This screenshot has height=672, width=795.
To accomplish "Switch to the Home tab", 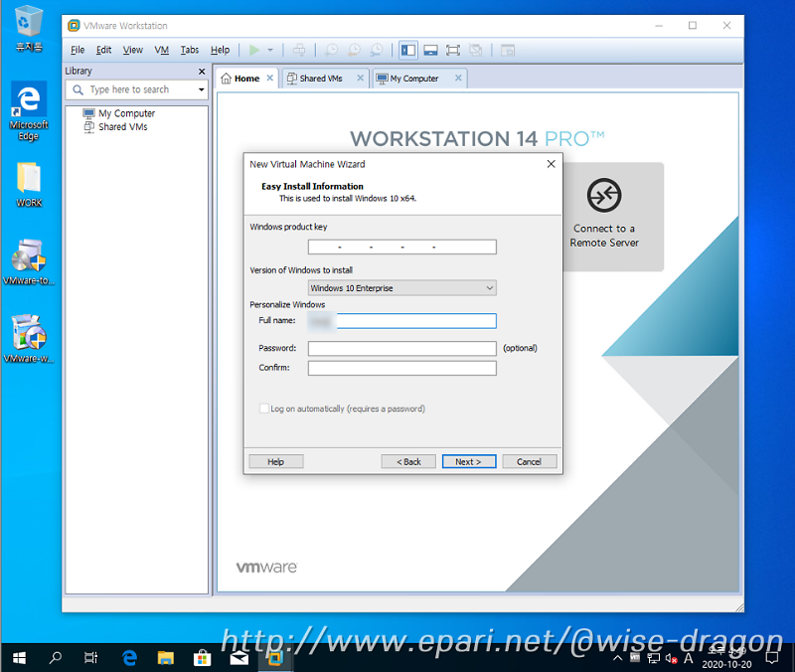I will coord(246,79).
